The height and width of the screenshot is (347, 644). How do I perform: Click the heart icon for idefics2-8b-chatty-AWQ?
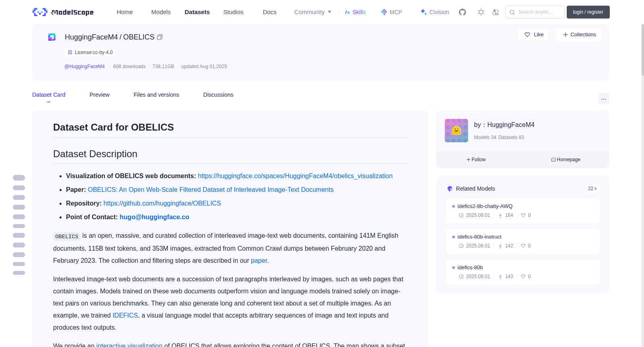click(x=523, y=215)
